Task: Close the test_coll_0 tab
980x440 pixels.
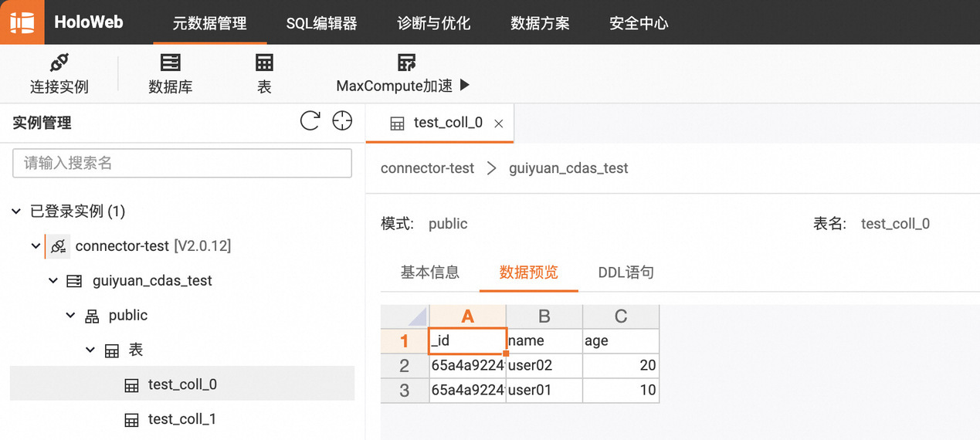Action: point(499,124)
